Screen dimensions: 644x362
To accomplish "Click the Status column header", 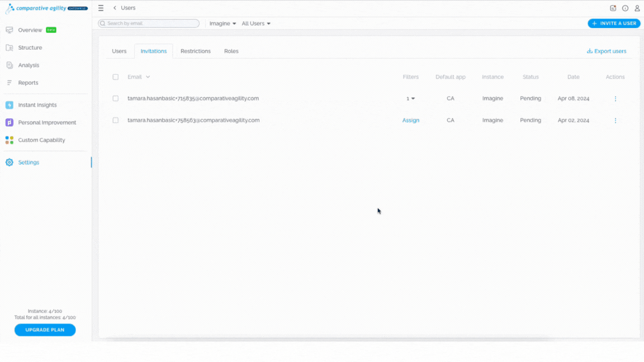I will pos(531,77).
